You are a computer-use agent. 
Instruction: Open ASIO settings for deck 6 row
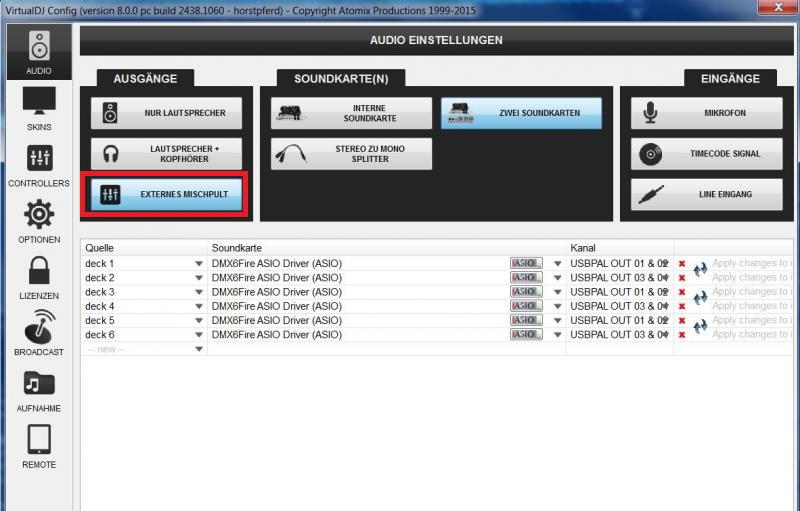pos(526,335)
